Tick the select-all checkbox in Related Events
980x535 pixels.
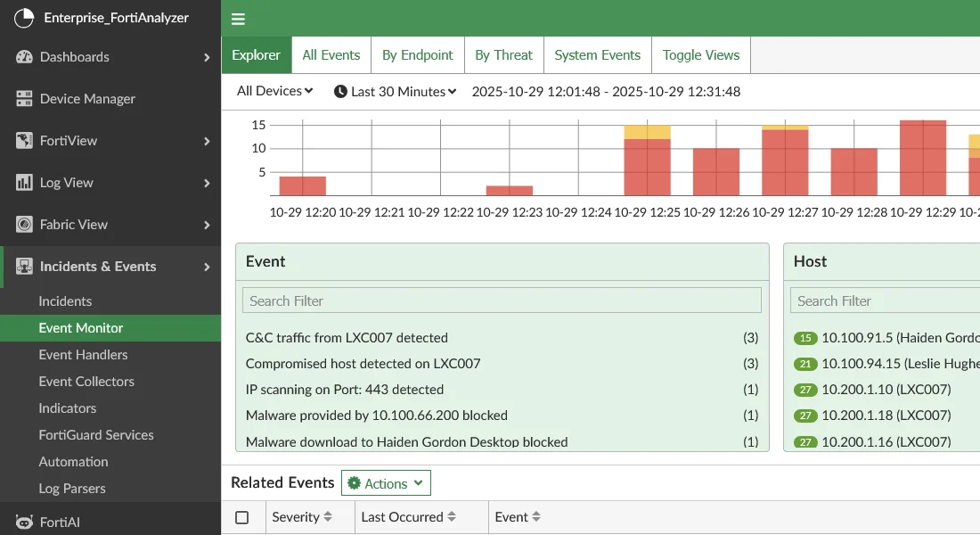[x=241, y=517]
